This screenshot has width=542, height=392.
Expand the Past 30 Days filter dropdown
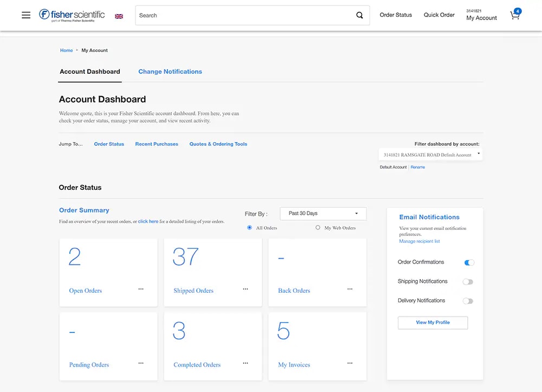[323, 214]
